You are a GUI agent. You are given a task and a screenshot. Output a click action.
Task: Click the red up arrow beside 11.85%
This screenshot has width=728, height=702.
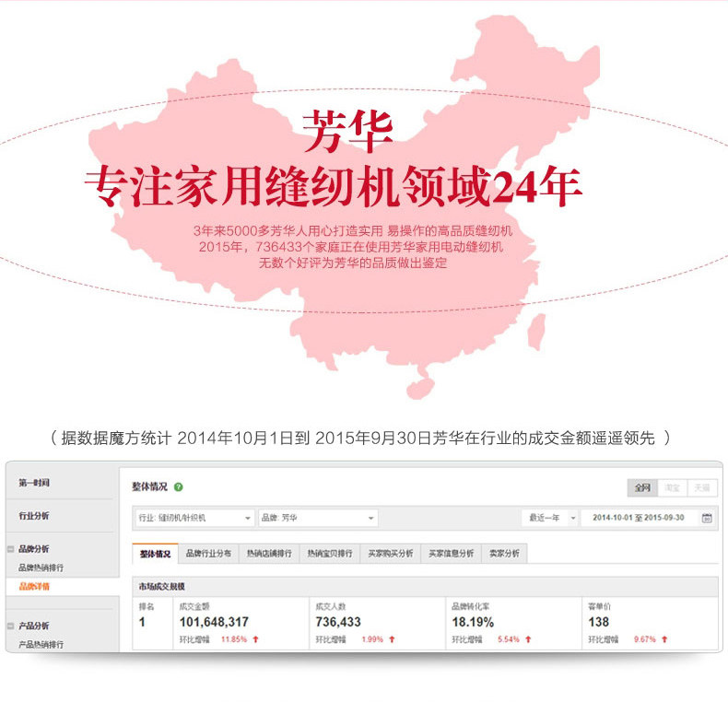[x=255, y=639]
